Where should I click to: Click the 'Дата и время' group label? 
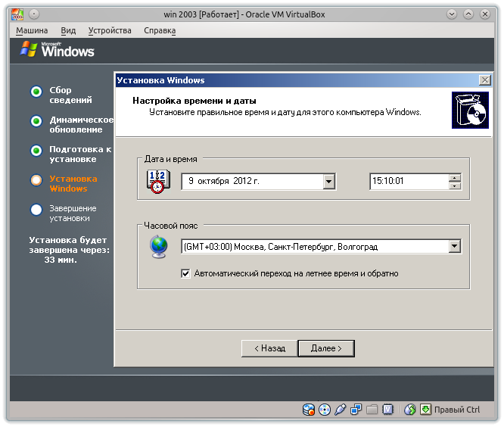point(171,159)
